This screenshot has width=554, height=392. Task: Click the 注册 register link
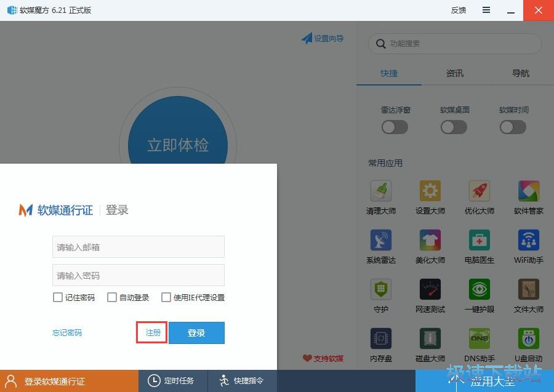click(153, 333)
